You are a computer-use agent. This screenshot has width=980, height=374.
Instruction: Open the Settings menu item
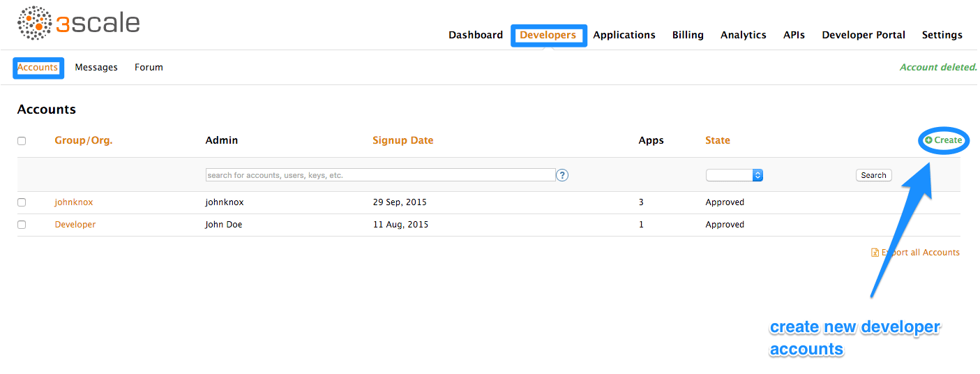[x=942, y=35]
